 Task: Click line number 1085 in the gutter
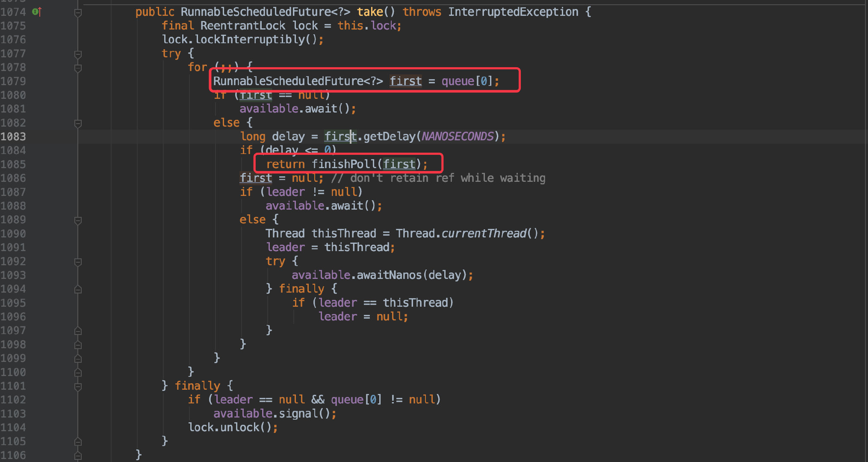pyautogui.click(x=13, y=164)
